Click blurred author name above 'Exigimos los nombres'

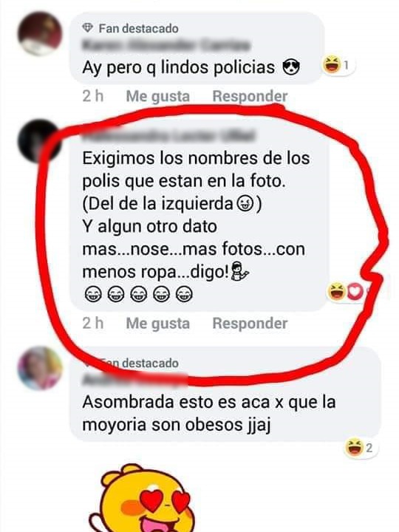point(169,135)
